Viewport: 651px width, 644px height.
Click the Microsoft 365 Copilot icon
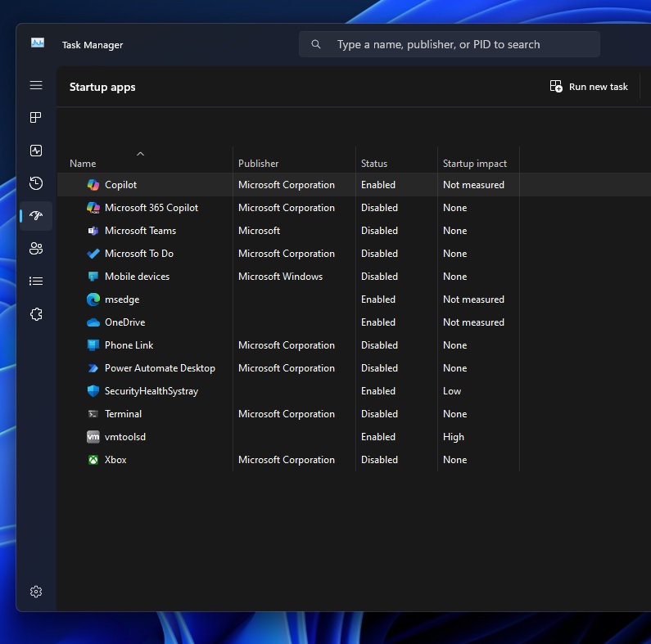point(93,208)
